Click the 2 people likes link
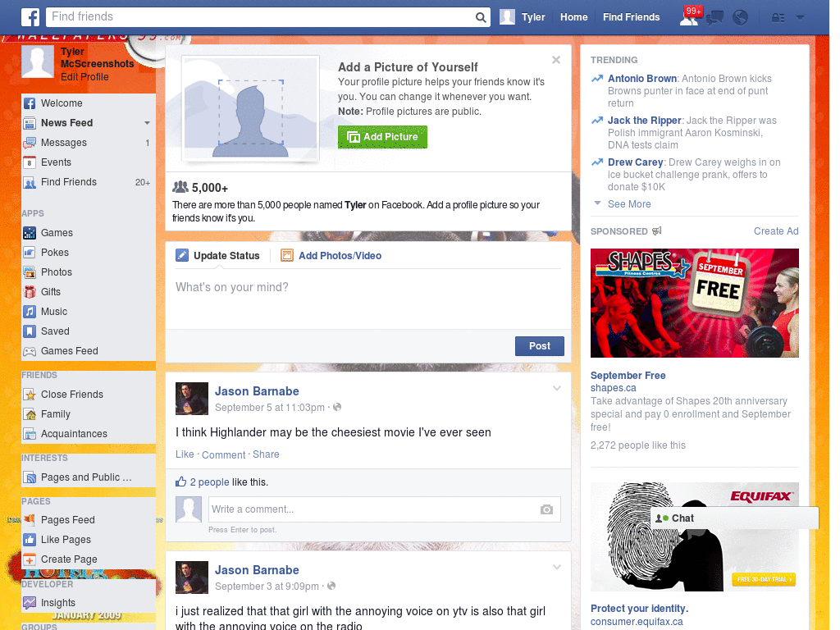Viewport: 840px width, 630px height. point(209,482)
